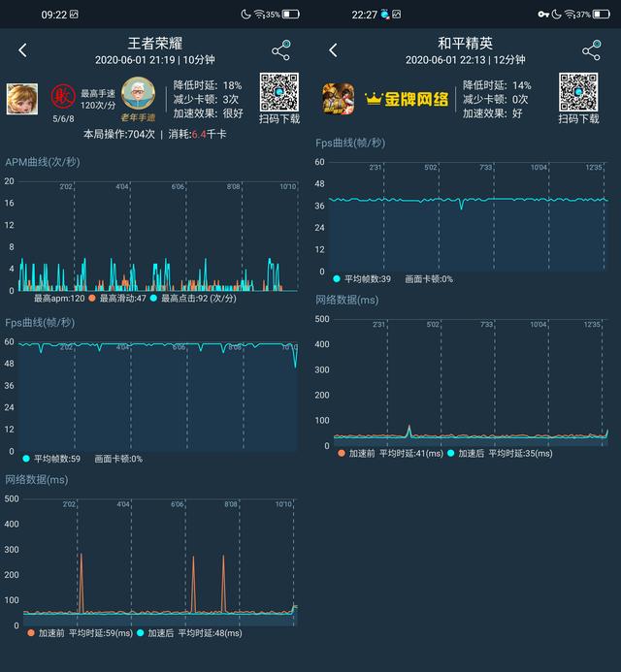The image size is (621, 672).
Task: Share the 和平精英 report
Action: pos(592,50)
